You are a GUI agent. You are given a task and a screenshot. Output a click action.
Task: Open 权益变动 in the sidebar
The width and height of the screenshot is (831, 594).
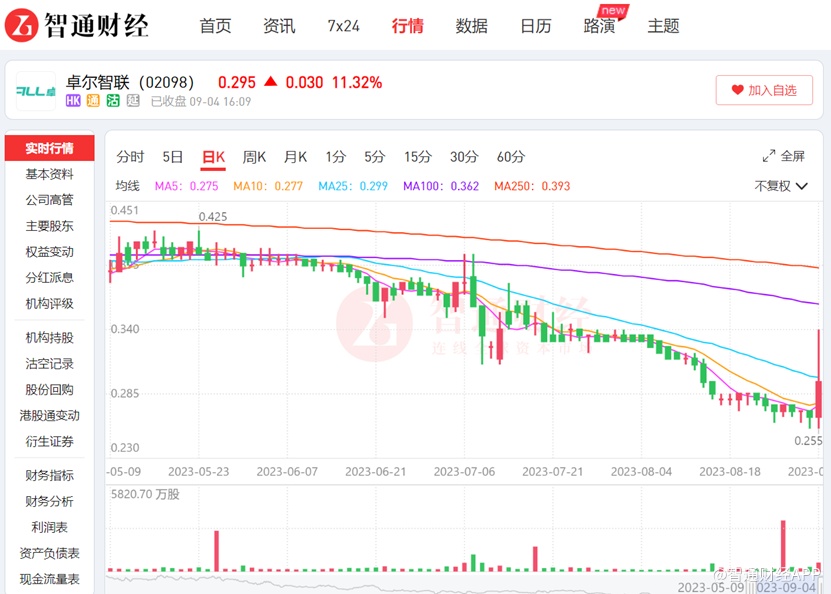[49, 252]
